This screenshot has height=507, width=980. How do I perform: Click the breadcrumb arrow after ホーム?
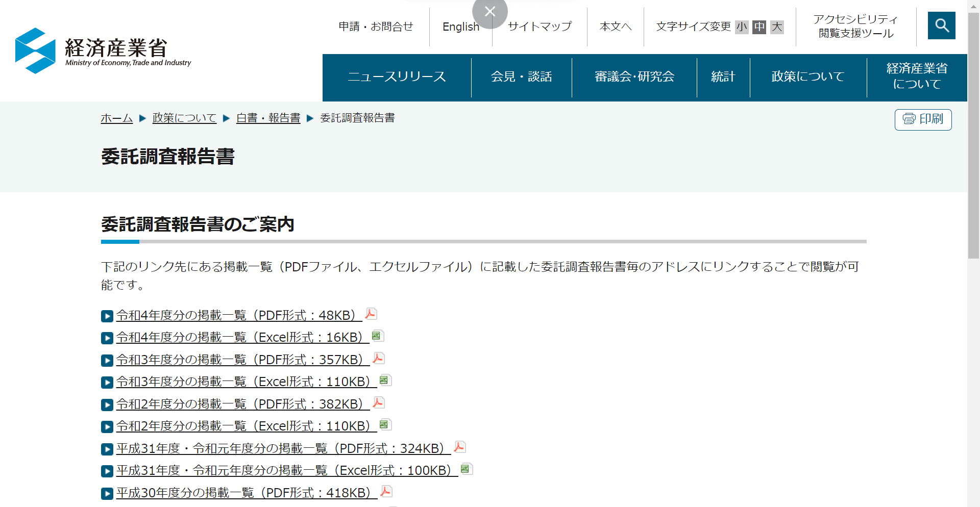click(x=142, y=118)
